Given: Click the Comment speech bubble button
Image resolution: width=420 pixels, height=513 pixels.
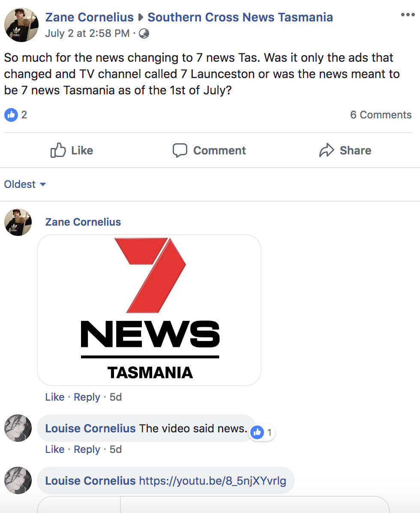Looking at the screenshot, I should [209, 151].
